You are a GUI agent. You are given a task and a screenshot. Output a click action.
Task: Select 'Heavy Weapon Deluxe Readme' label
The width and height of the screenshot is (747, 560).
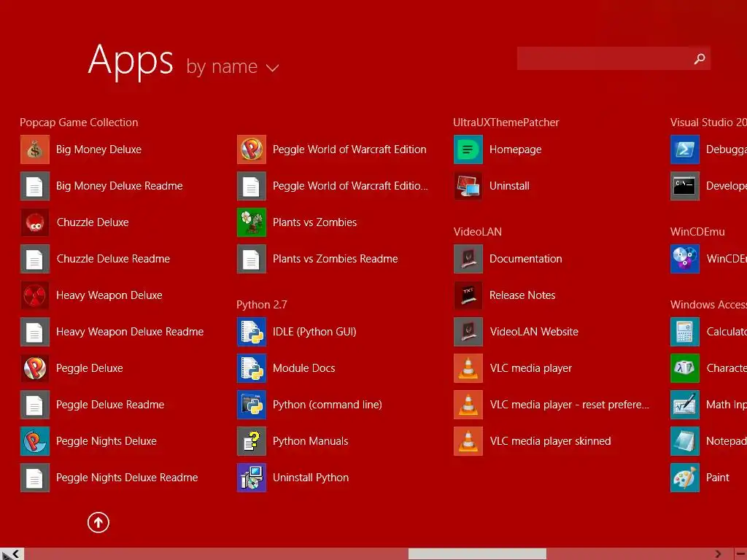click(130, 332)
